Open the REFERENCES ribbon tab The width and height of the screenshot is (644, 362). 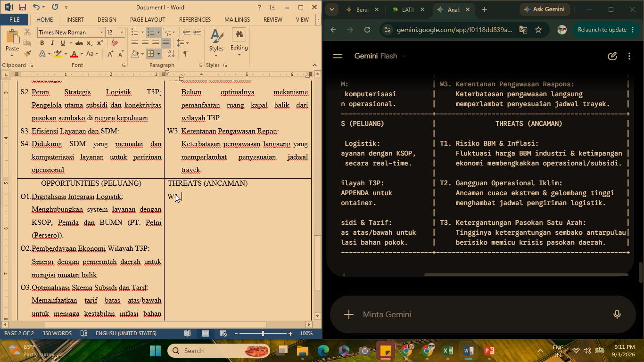click(x=195, y=19)
